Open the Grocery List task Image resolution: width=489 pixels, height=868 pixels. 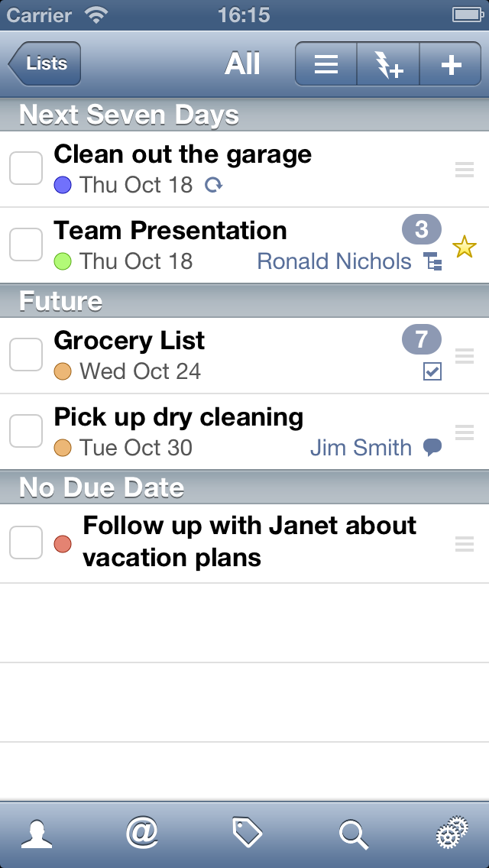(x=130, y=341)
